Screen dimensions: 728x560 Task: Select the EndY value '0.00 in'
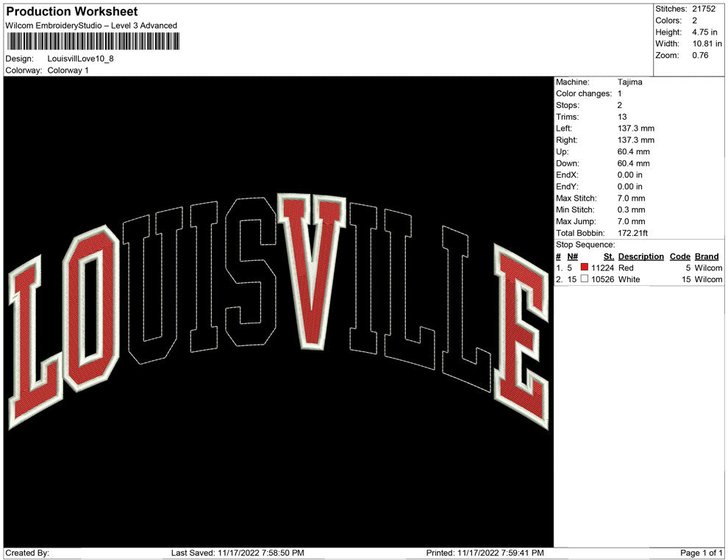click(630, 187)
